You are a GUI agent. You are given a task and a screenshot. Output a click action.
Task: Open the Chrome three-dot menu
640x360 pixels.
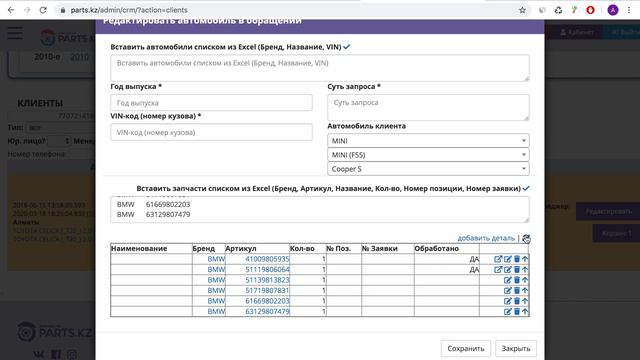[x=629, y=10]
